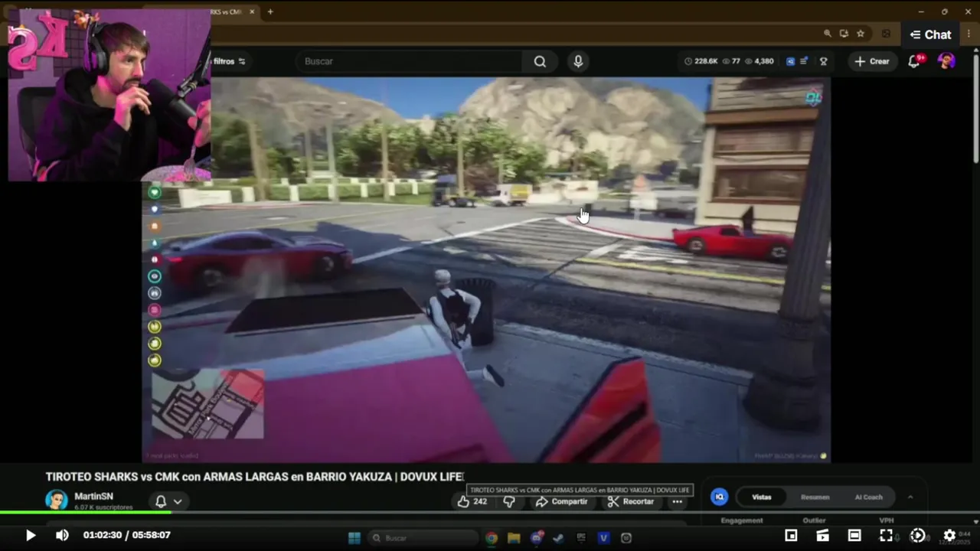The height and width of the screenshot is (551, 980).
Task: Open the filtros filter control
Action: [229, 61]
